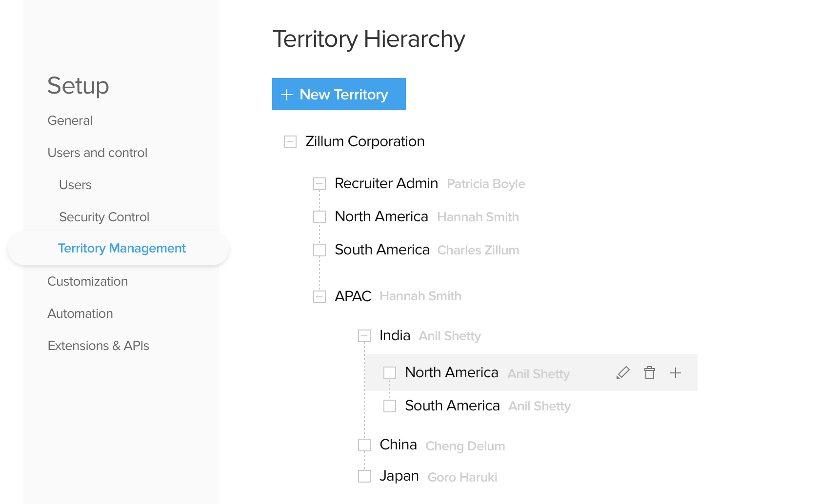Open the Customization section

[x=87, y=281]
